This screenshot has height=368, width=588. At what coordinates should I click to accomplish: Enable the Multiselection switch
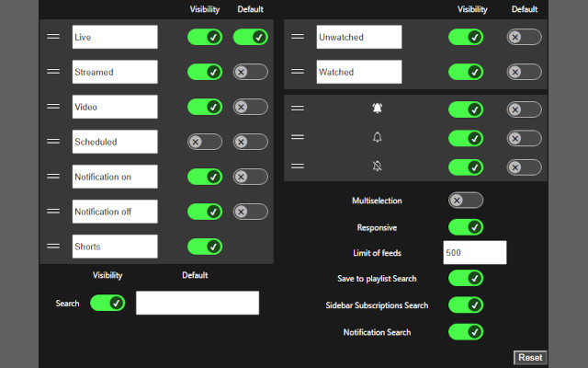(466, 201)
